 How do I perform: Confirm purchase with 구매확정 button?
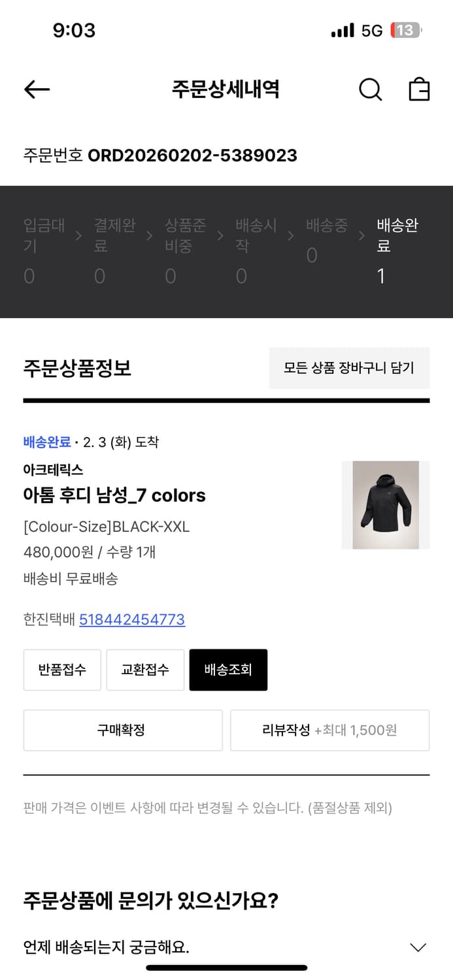pos(122,730)
